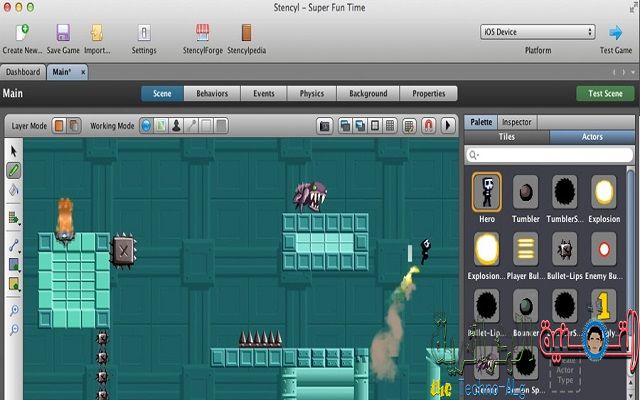Click the green Test Scene button
This screenshot has width=640, height=400.
605,94
